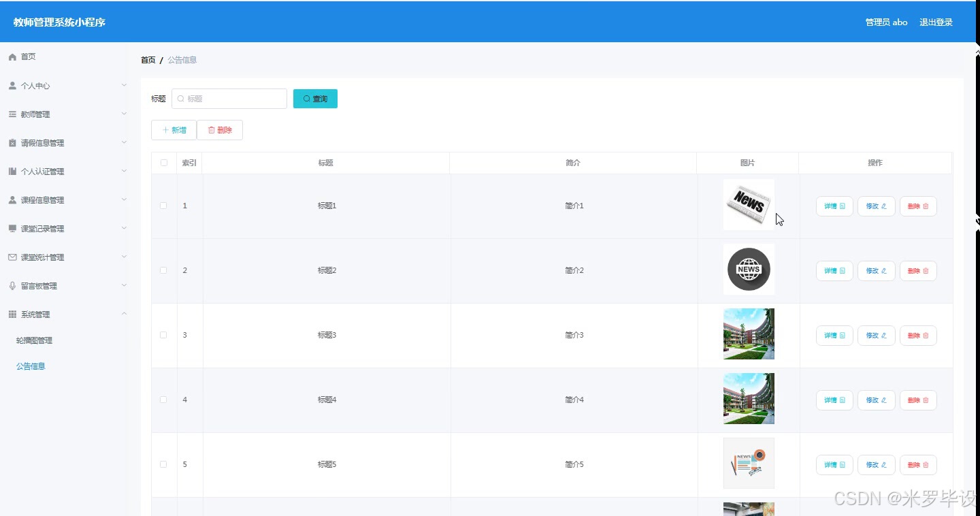
Task: Click the 标题 search input field
Action: [229, 99]
